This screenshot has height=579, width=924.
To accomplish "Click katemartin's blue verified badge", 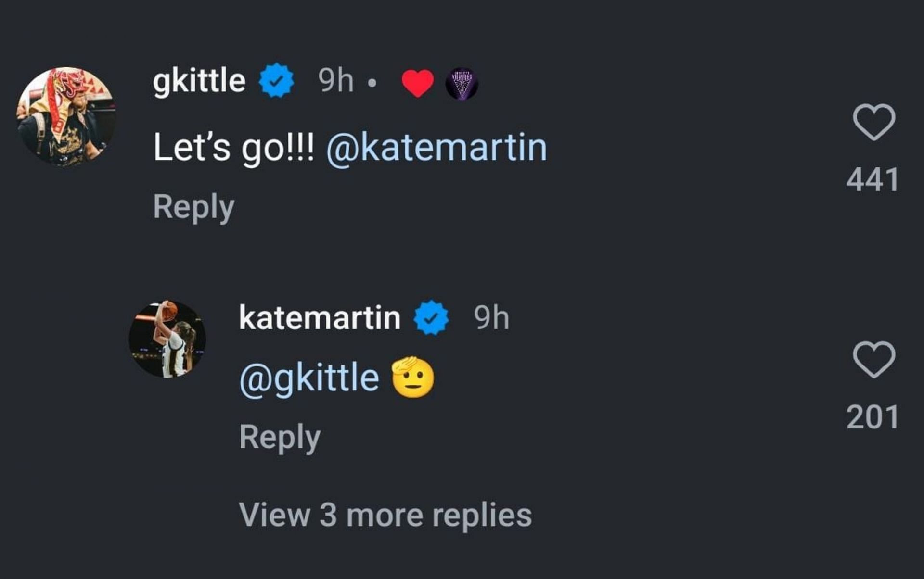I will (x=431, y=318).
